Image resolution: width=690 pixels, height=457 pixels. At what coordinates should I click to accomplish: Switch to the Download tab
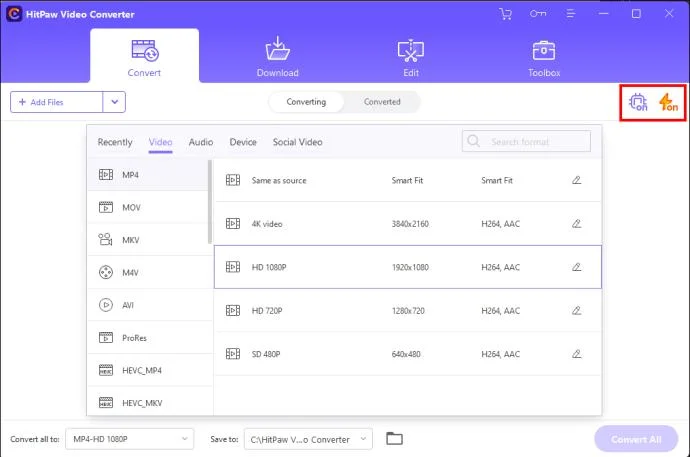pyautogui.click(x=278, y=57)
